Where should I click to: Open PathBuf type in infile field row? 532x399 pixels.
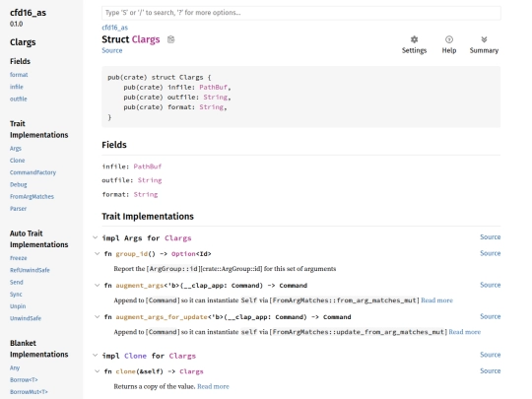click(147, 166)
